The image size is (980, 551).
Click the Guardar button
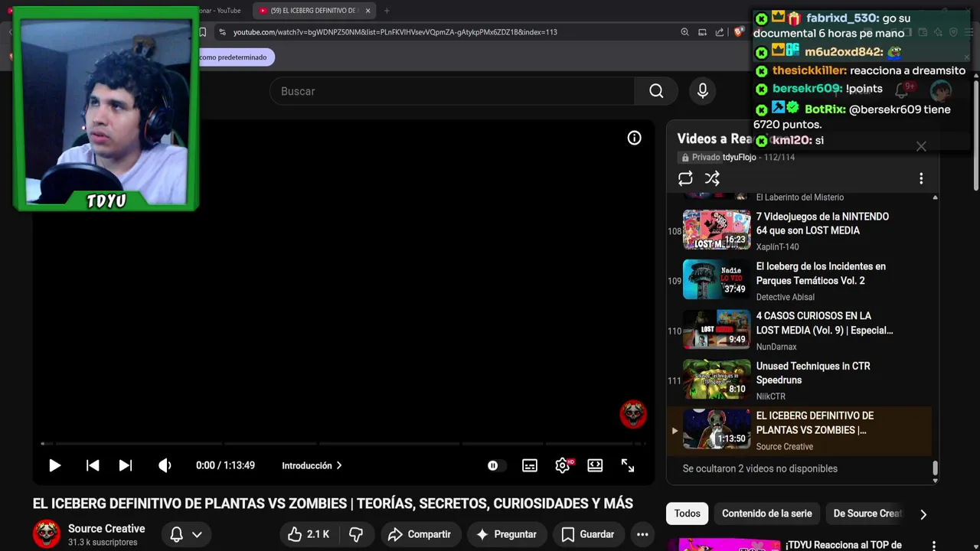click(x=588, y=534)
